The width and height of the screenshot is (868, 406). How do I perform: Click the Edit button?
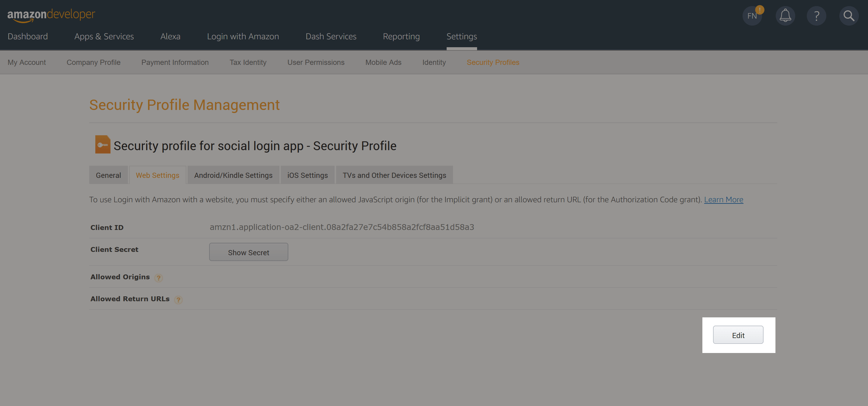738,335
